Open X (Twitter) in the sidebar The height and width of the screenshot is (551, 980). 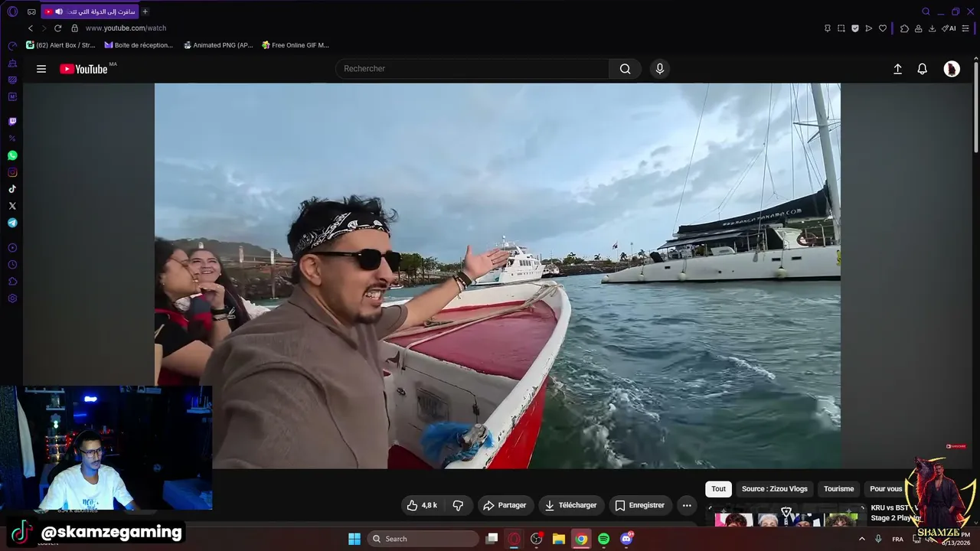[12, 206]
